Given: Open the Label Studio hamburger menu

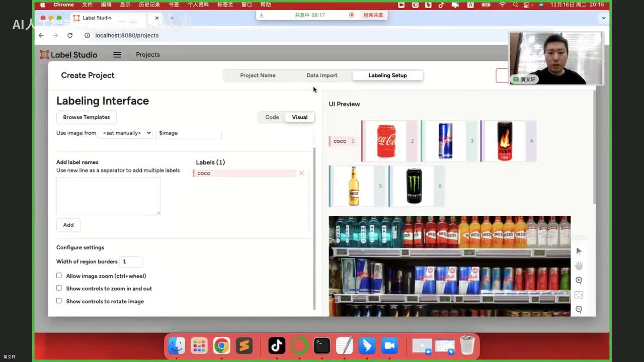Looking at the screenshot, I should pyautogui.click(x=117, y=55).
